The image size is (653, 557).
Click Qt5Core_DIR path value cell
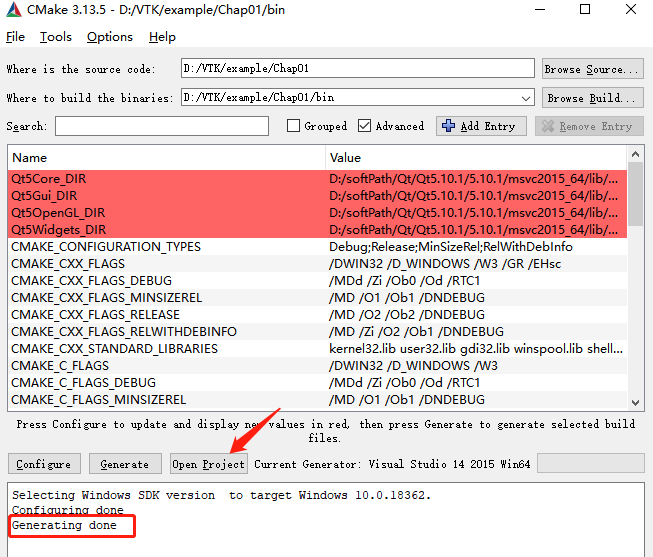[474, 179]
